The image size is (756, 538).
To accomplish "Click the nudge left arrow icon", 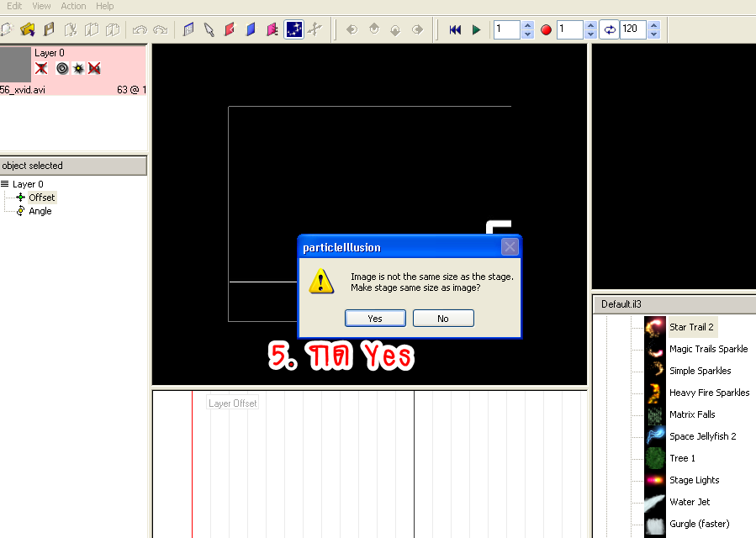I will point(352,30).
